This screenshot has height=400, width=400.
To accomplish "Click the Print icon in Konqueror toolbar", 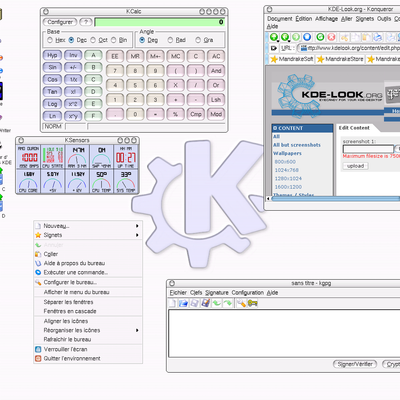I will point(377,37).
